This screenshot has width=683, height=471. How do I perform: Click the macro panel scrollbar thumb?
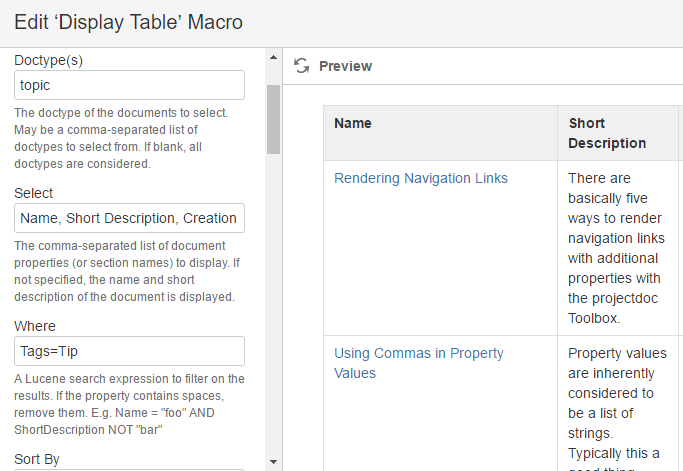click(273, 118)
